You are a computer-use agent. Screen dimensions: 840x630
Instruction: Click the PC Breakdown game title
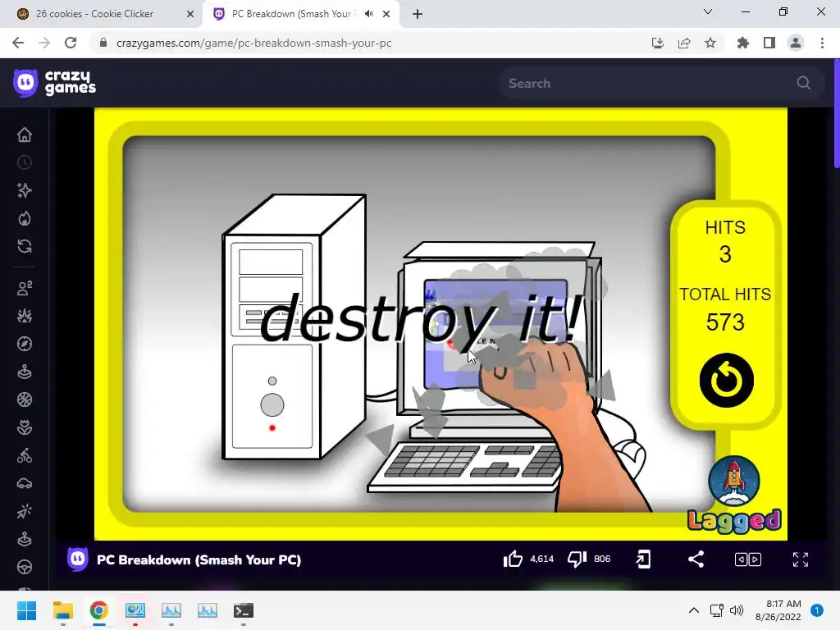[199, 559]
